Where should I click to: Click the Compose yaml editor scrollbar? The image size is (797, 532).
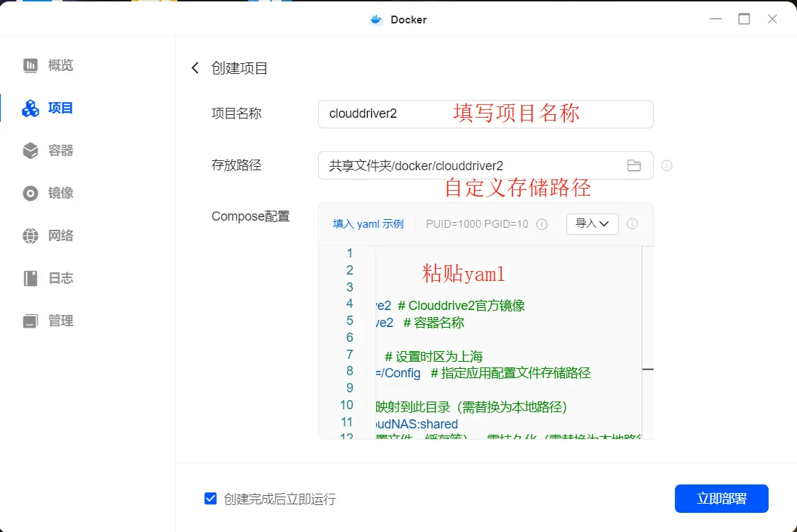point(647,343)
